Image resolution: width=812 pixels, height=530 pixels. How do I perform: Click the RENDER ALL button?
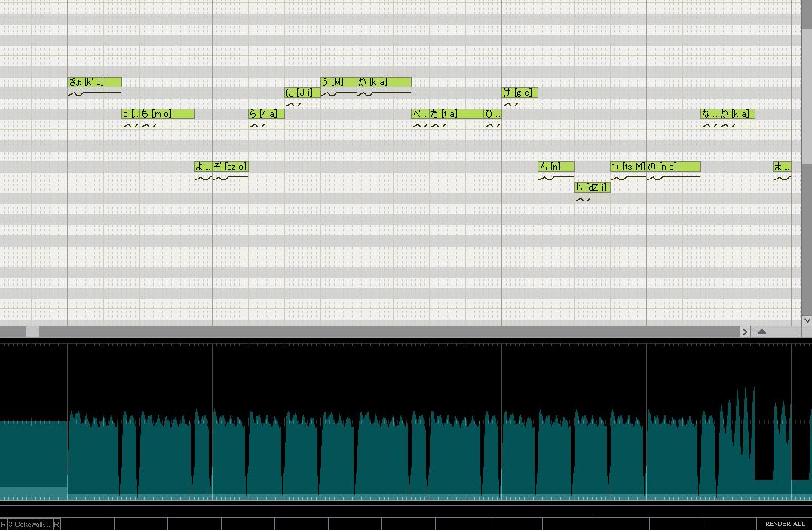tap(785, 524)
